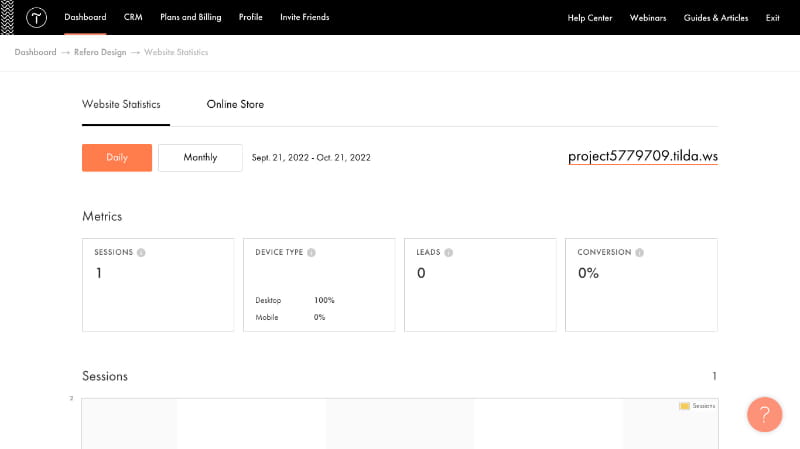
Task: Select the Website Statistics tab
Action: coord(121,105)
